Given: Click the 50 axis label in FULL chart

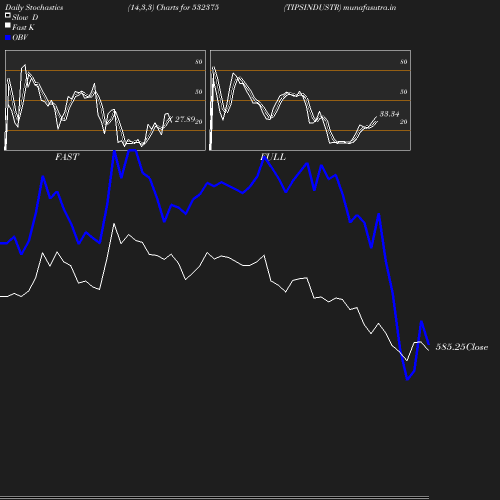Looking at the screenshot, I should point(404,92).
